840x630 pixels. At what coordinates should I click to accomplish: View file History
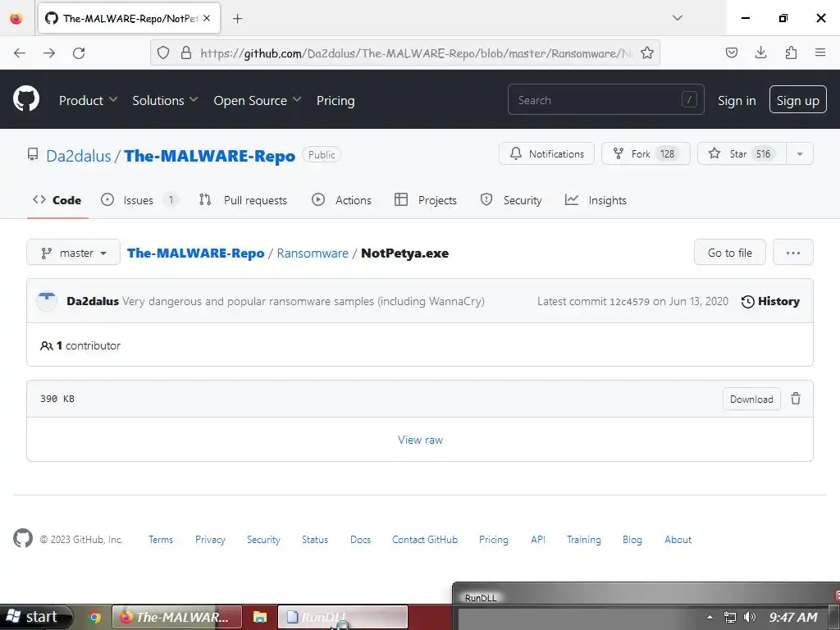[770, 301]
